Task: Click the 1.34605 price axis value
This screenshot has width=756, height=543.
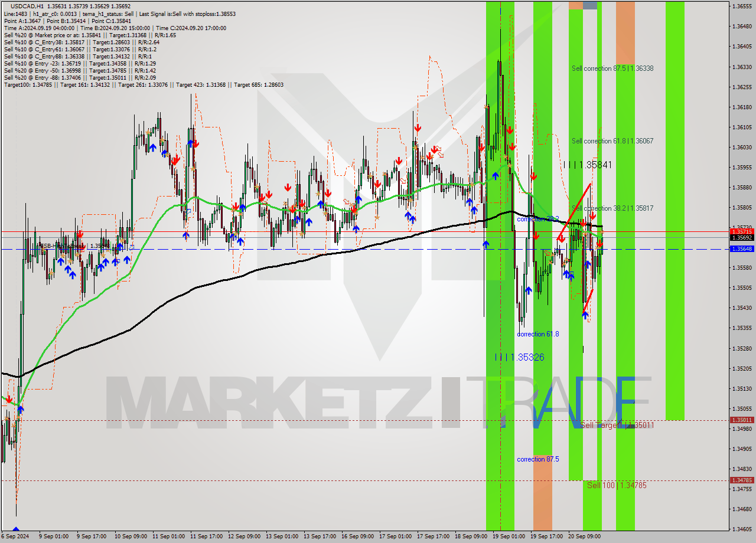Action: pos(742,529)
